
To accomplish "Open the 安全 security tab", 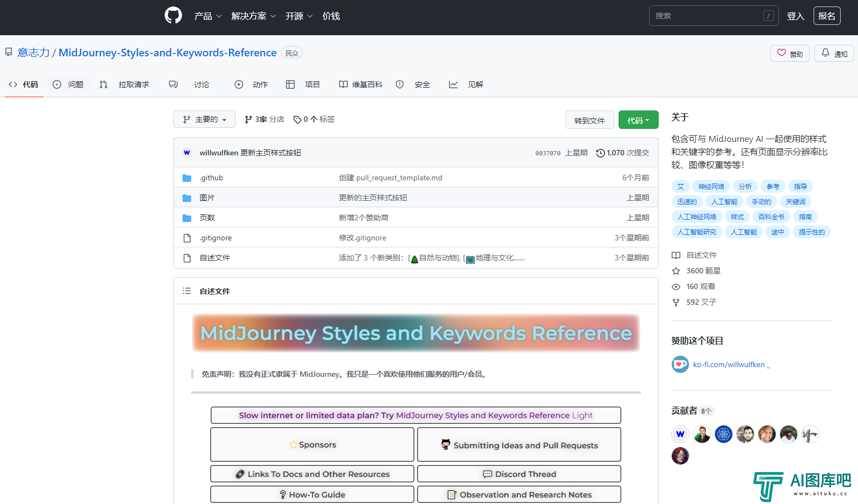I will coord(413,84).
